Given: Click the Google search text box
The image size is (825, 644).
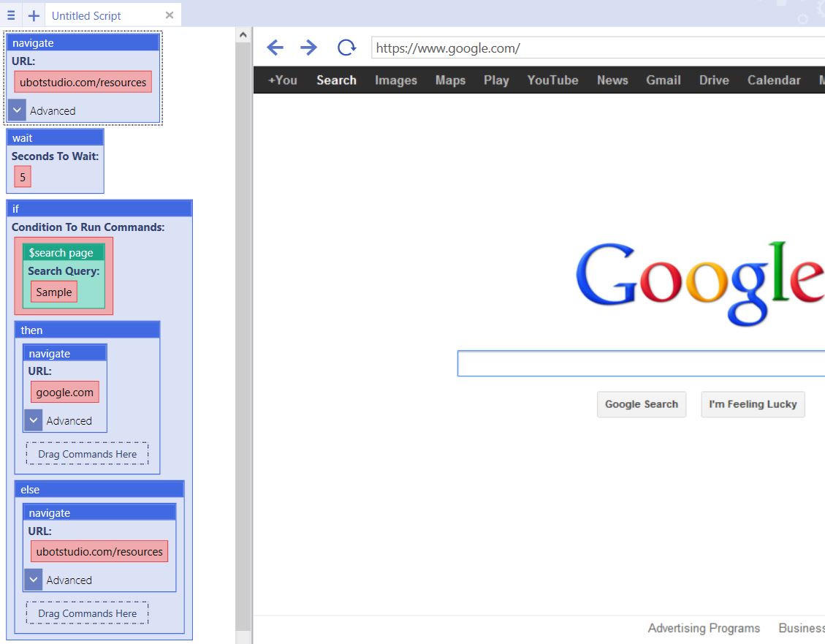Looking at the screenshot, I should point(642,363).
